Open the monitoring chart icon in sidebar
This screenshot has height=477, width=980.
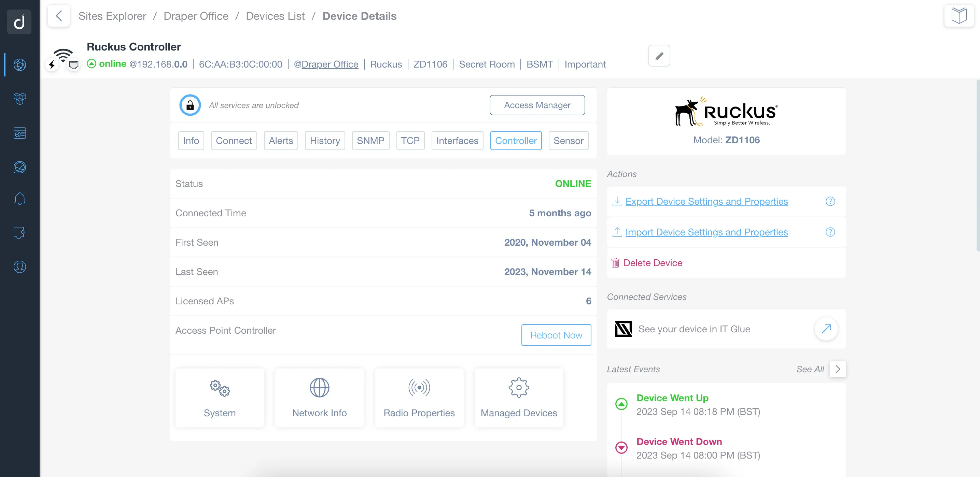[x=20, y=167]
